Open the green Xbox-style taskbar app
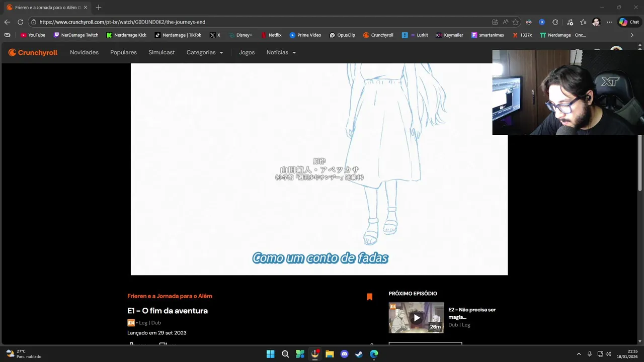This screenshot has width=644, height=362. tap(300, 354)
